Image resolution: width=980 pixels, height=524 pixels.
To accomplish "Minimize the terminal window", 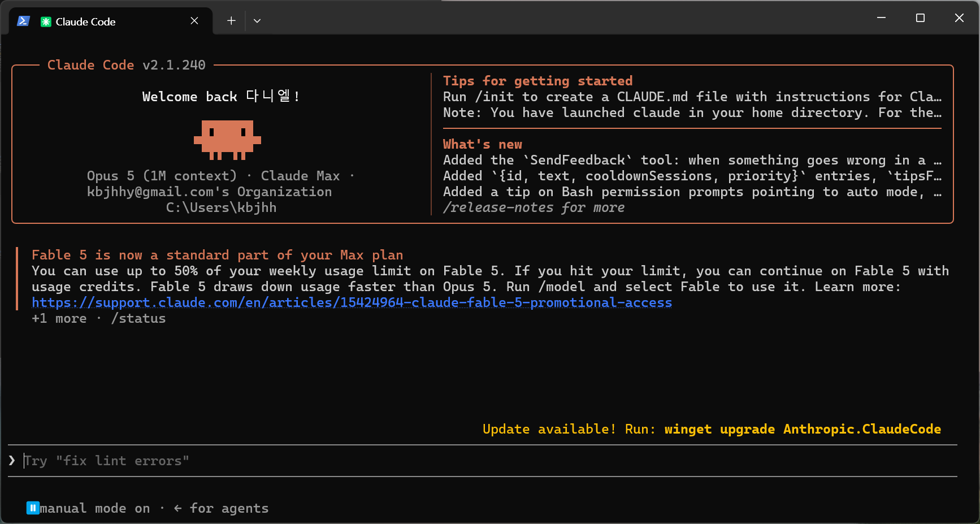I will [881, 18].
